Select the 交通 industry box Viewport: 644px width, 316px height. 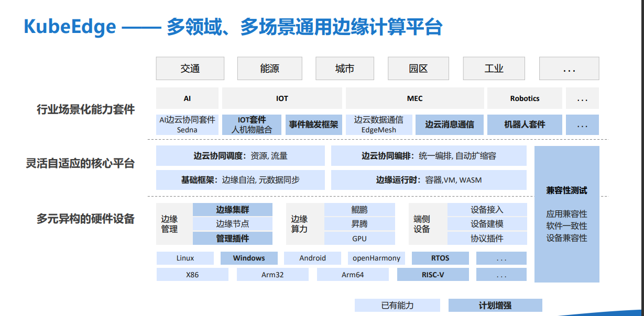click(190, 69)
